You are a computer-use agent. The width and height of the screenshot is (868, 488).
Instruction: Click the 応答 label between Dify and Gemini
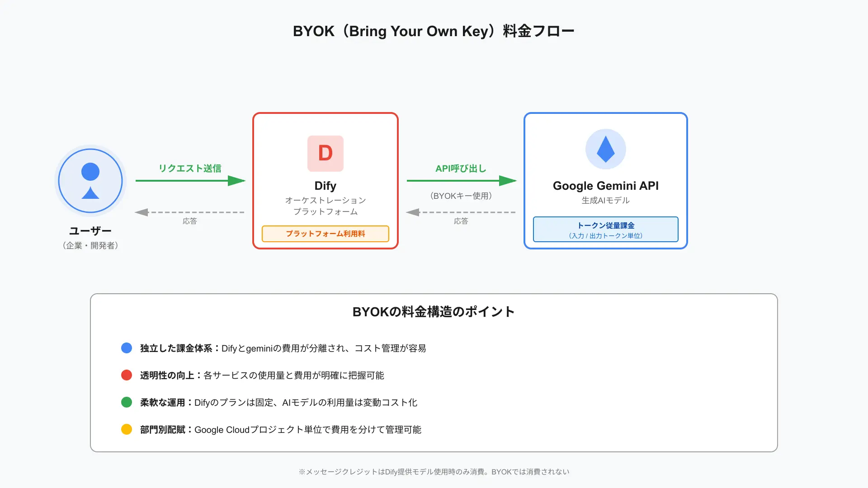[x=461, y=221]
